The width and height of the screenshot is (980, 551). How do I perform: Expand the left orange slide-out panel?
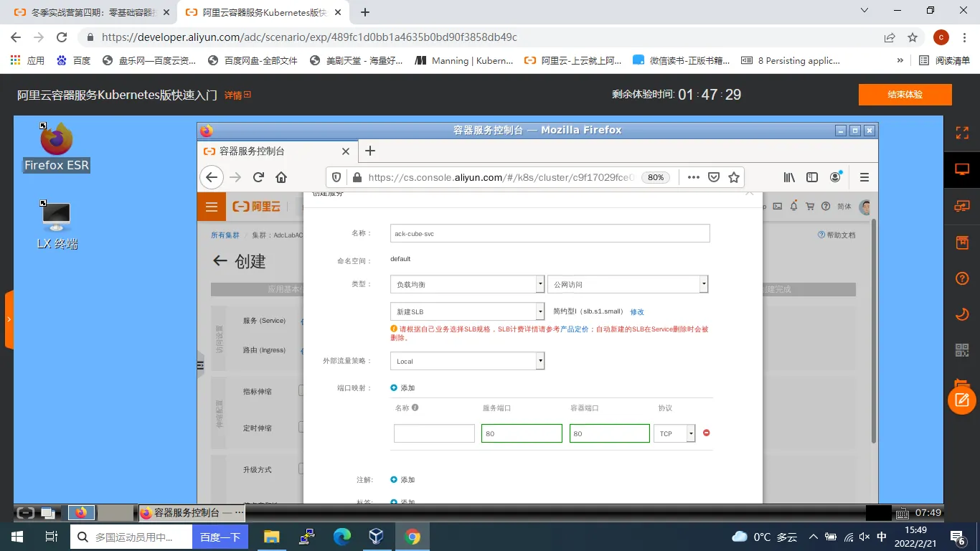[x=9, y=319]
